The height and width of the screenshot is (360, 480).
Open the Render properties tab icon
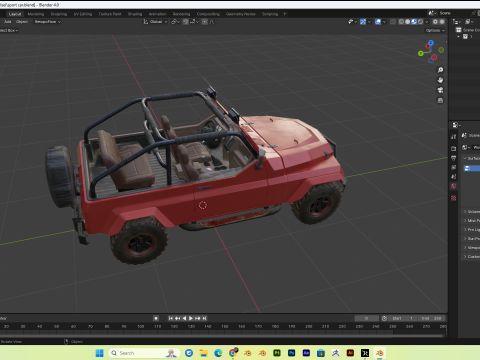point(453,149)
